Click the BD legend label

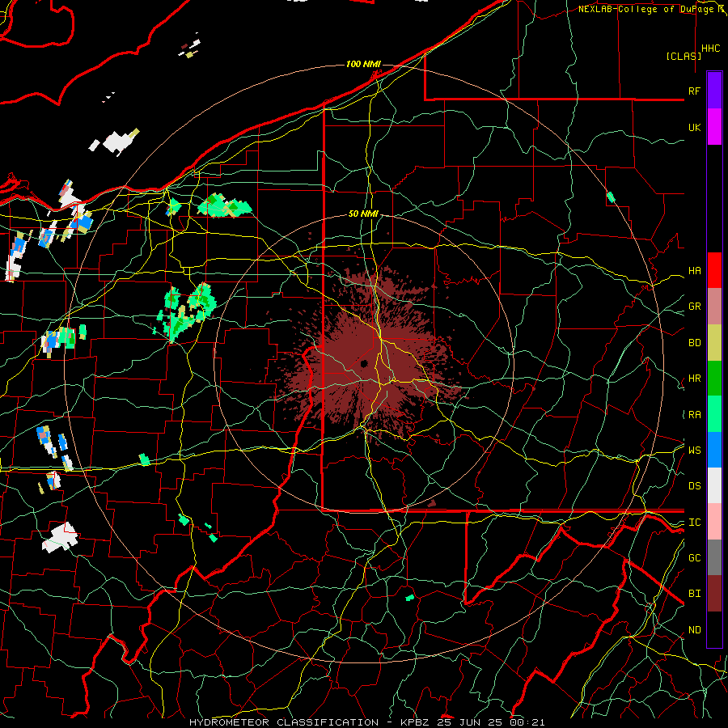click(694, 343)
